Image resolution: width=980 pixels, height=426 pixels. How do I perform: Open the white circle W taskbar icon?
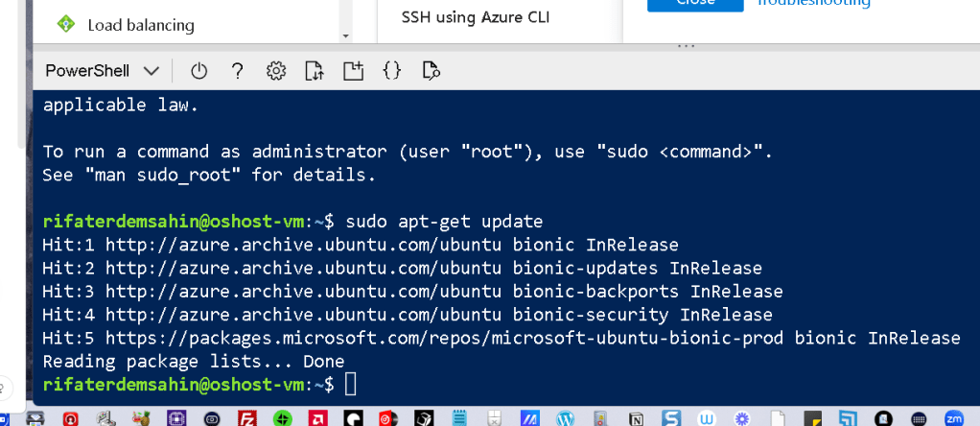[x=707, y=418]
